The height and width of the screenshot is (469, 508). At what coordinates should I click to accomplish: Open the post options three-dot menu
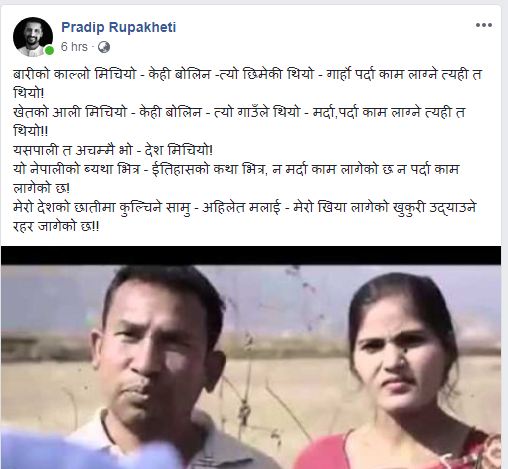[484, 25]
